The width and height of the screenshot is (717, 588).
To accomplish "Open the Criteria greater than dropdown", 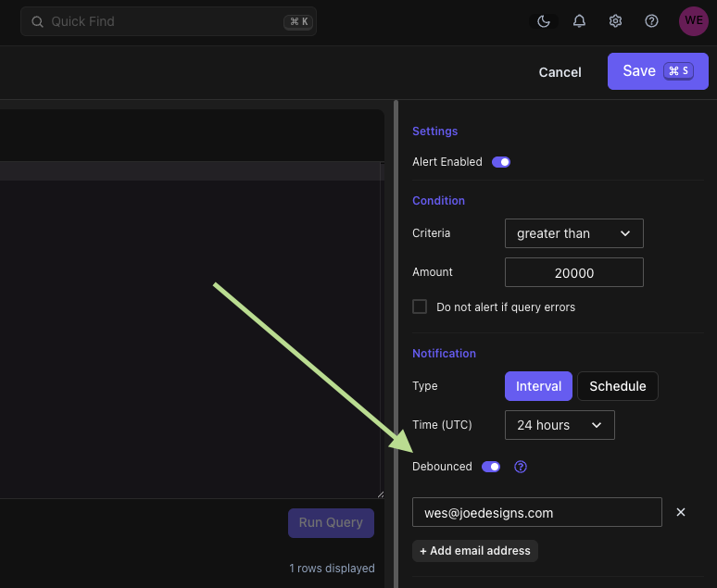I will [573, 233].
